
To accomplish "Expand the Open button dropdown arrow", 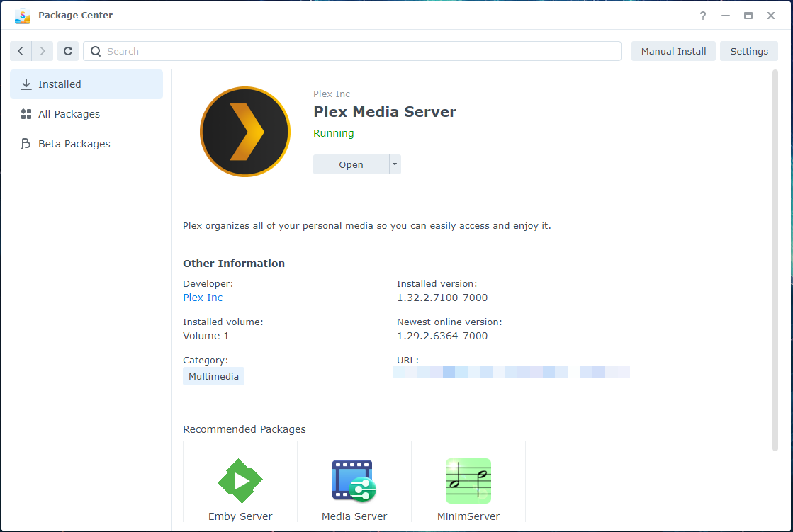I will click(x=395, y=164).
